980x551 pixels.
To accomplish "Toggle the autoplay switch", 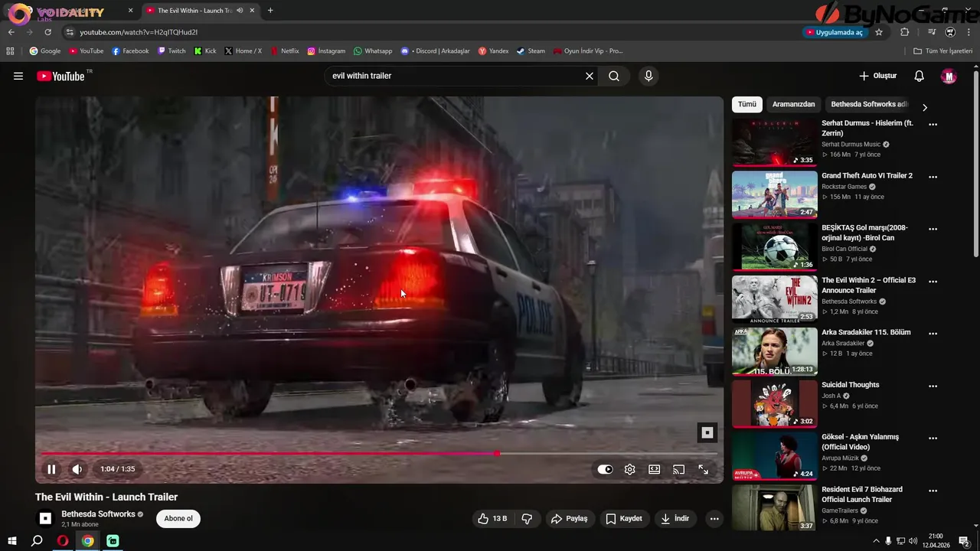I will (605, 469).
